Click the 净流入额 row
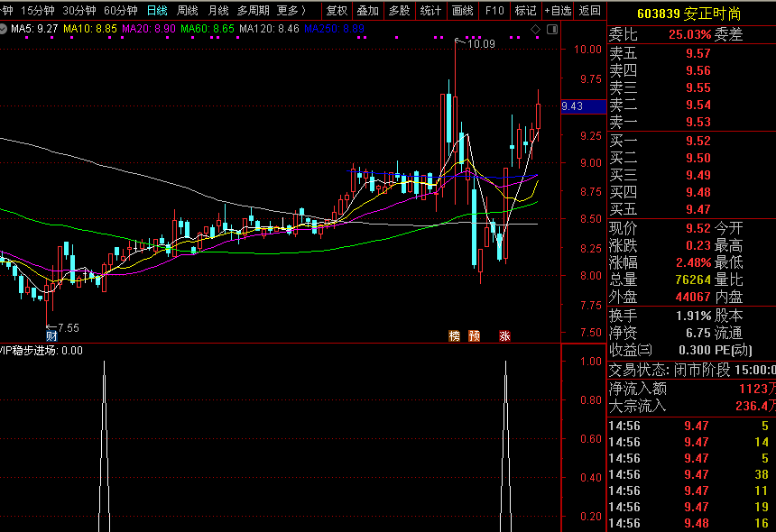Viewport: 776px width, 532px height. [692, 390]
